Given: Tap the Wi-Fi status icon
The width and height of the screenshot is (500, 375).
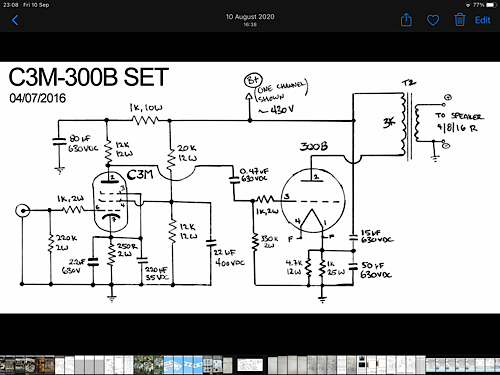Looking at the screenshot, I should pos(468,5).
